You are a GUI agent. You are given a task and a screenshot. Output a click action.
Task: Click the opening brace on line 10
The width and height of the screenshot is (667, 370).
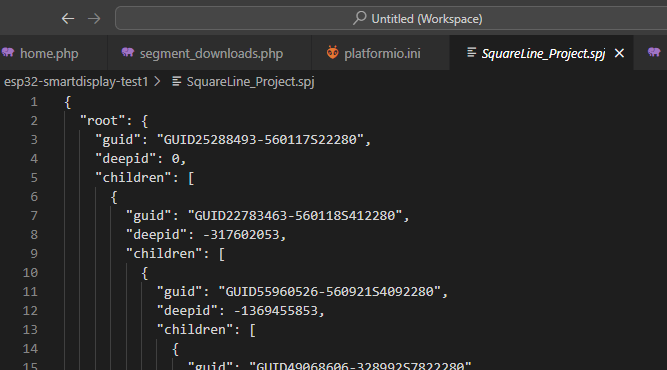145,273
